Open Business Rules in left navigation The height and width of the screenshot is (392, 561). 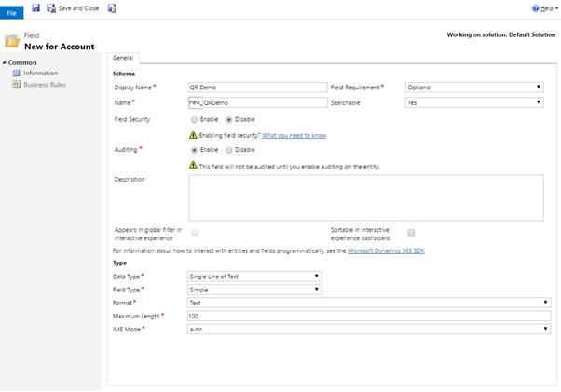(x=44, y=84)
